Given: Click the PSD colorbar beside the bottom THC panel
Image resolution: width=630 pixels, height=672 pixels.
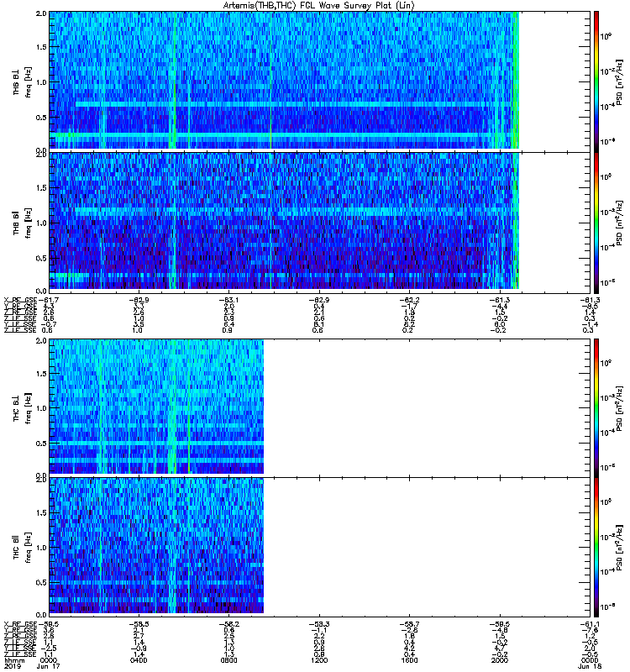Looking at the screenshot, I should click(596, 546).
